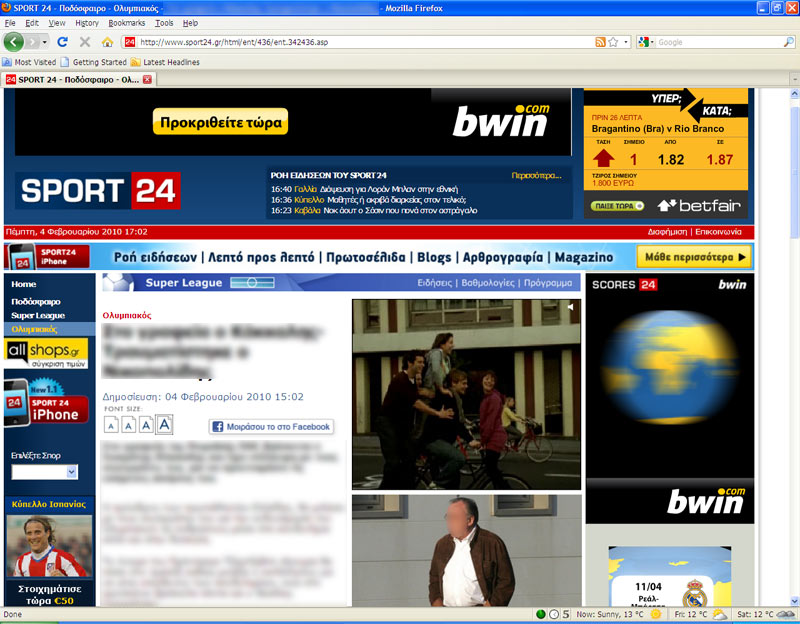Open the 16:23 Καβάλα news headline

374,211
